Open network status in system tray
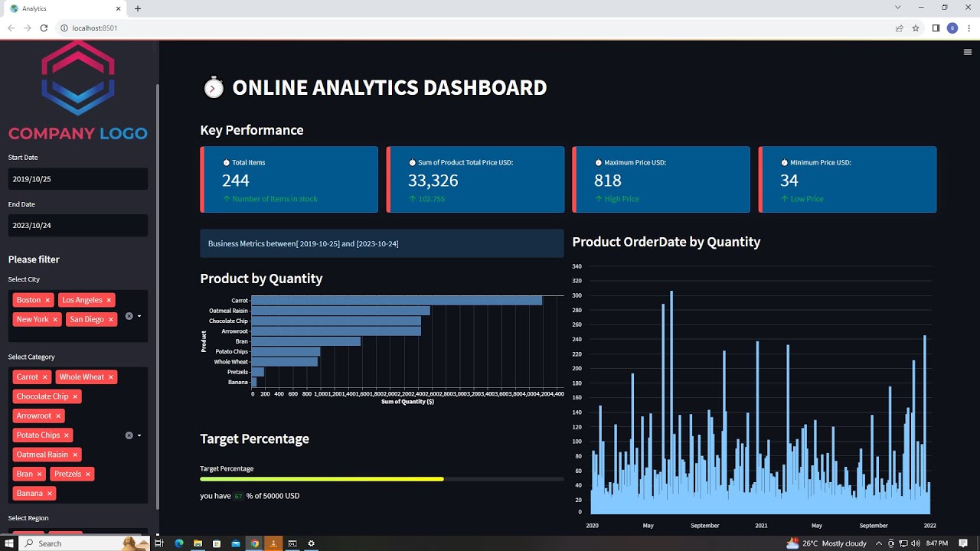This screenshot has height=551, width=980. [x=904, y=543]
